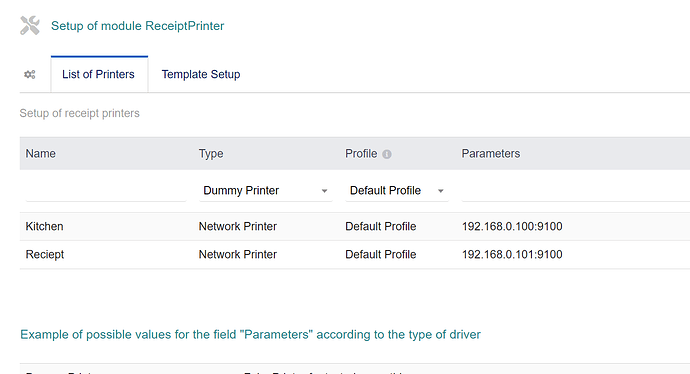Expand the Default Profile dropdown
This screenshot has height=374, width=690.
396,191
